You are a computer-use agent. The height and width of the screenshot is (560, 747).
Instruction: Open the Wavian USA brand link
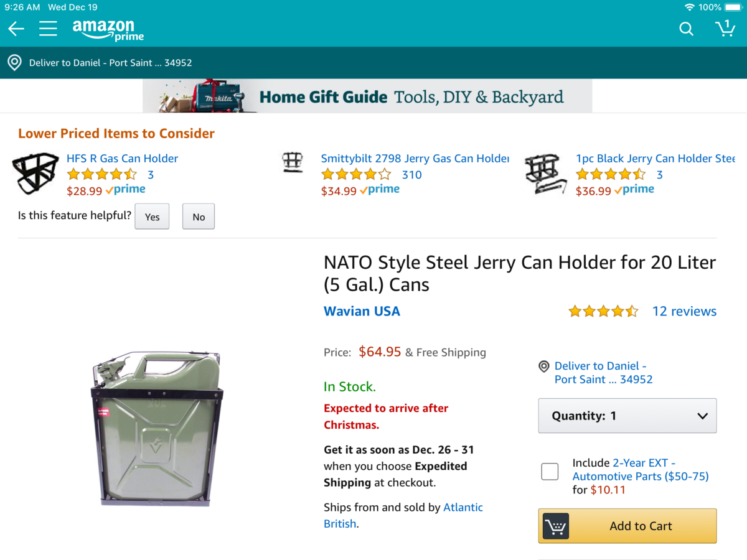pos(362,311)
